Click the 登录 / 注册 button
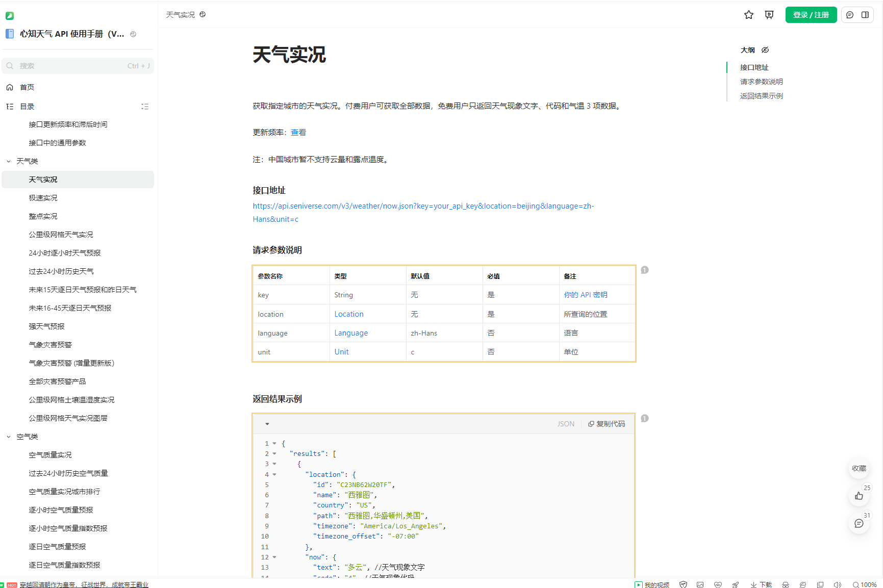 [x=811, y=15]
